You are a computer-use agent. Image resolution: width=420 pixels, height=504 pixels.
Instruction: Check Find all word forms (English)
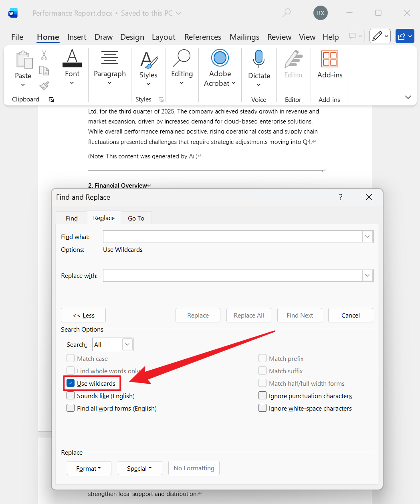pyautogui.click(x=71, y=408)
